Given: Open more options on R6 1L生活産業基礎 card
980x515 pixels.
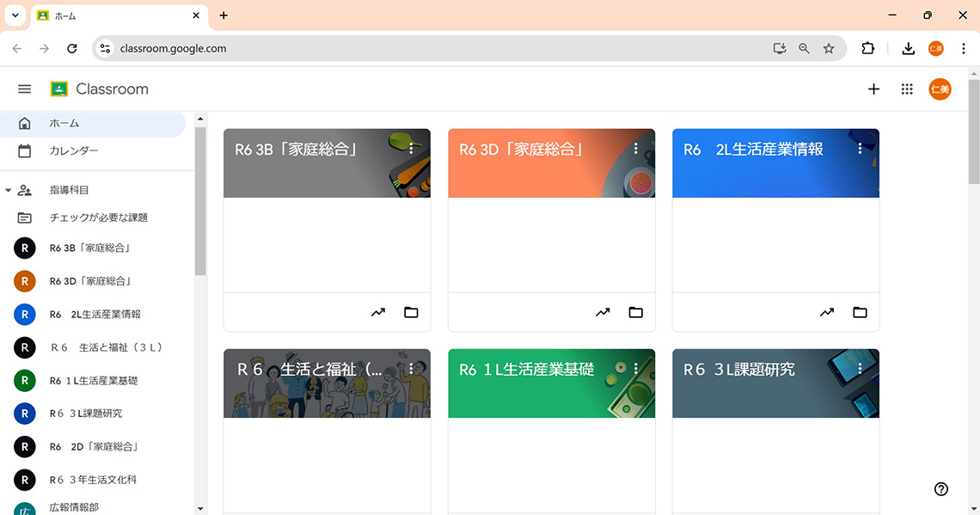Looking at the screenshot, I should [635, 369].
